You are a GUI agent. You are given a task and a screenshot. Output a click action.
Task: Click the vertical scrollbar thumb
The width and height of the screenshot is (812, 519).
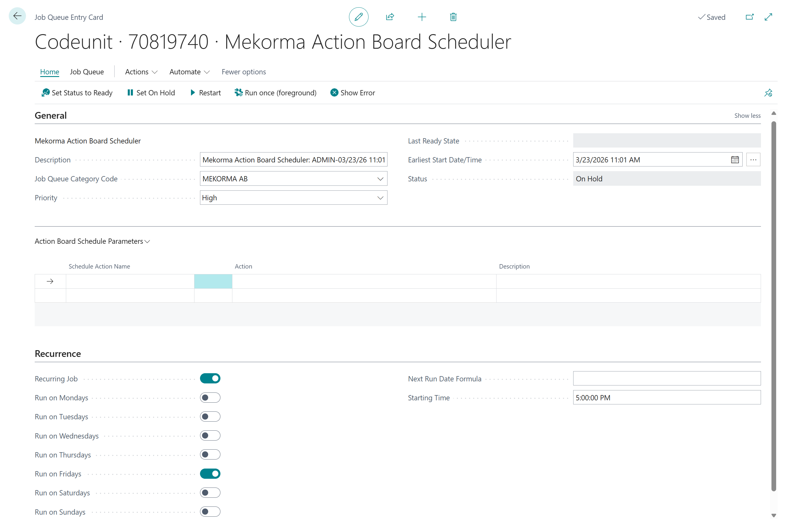pos(774,306)
